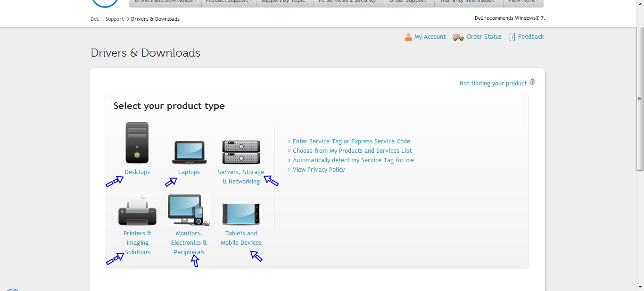Viewport: 644px width, 291px height.
Task: Open Monitors, Electronics & Peripherals link
Action: pos(189,243)
